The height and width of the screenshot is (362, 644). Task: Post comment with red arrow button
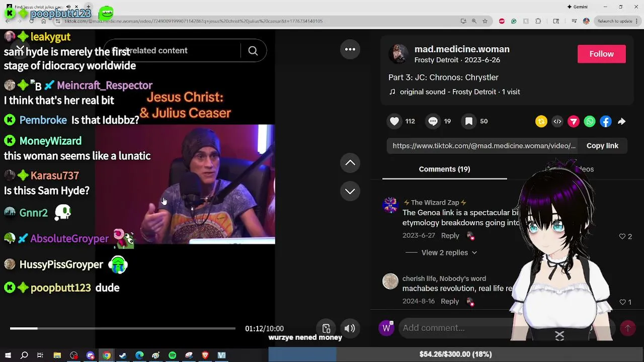click(627, 328)
